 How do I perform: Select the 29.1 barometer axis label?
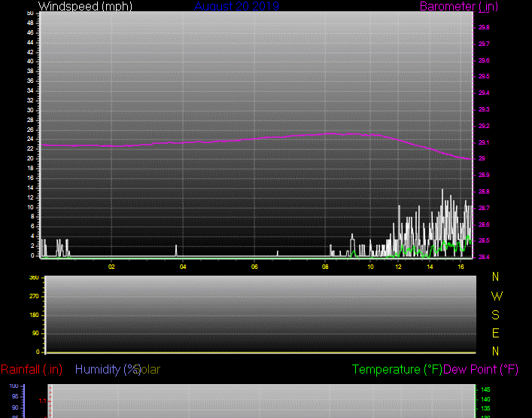[484, 142]
